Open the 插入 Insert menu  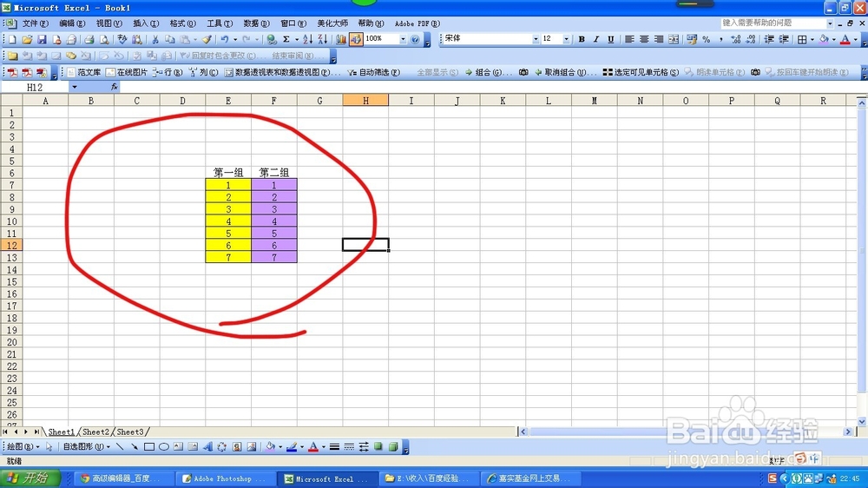click(146, 23)
